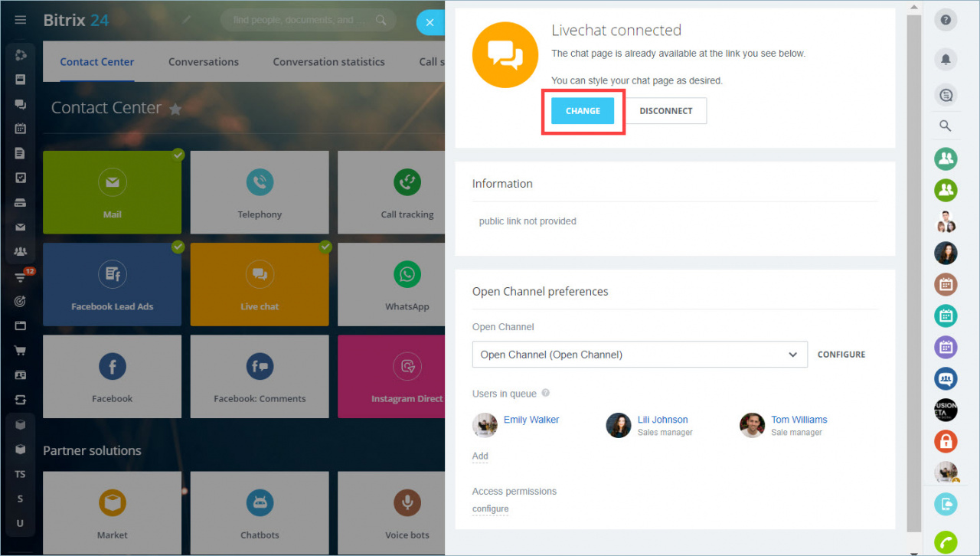Open the WhatsApp tile

pos(391,284)
